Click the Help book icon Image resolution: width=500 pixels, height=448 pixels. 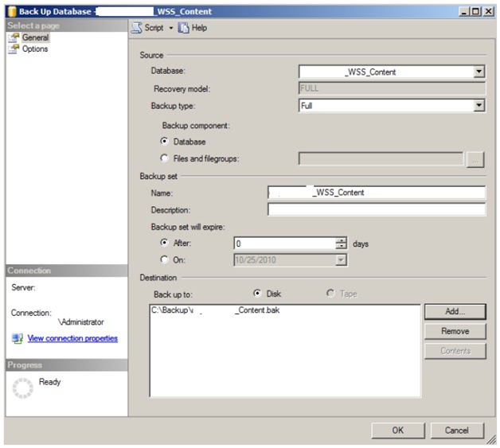183,28
